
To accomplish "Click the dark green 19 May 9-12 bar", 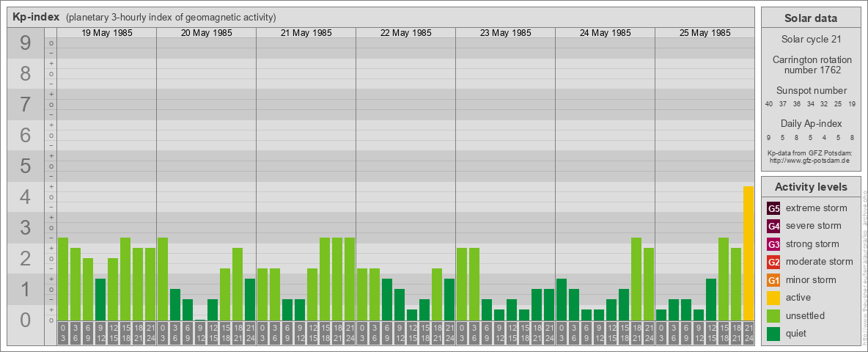I will pos(100,299).
